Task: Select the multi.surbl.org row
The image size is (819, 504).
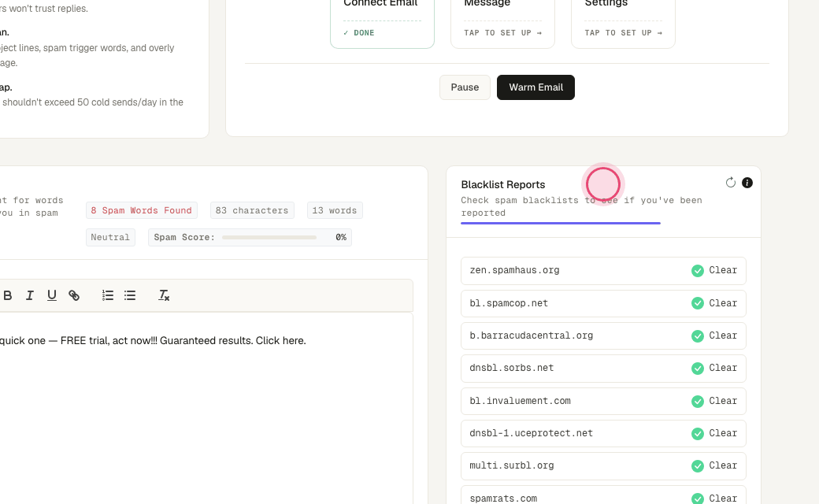Action: point(603,466)
